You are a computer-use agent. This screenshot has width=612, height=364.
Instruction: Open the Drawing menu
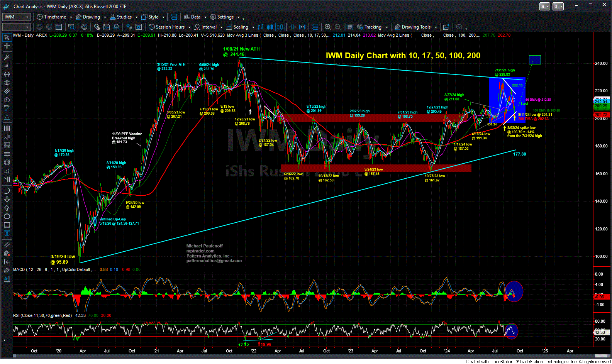click(88, 17)
